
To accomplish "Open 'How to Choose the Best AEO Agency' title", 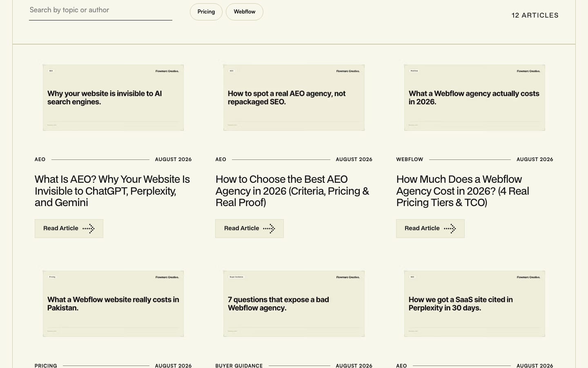I will coord(292,191).
